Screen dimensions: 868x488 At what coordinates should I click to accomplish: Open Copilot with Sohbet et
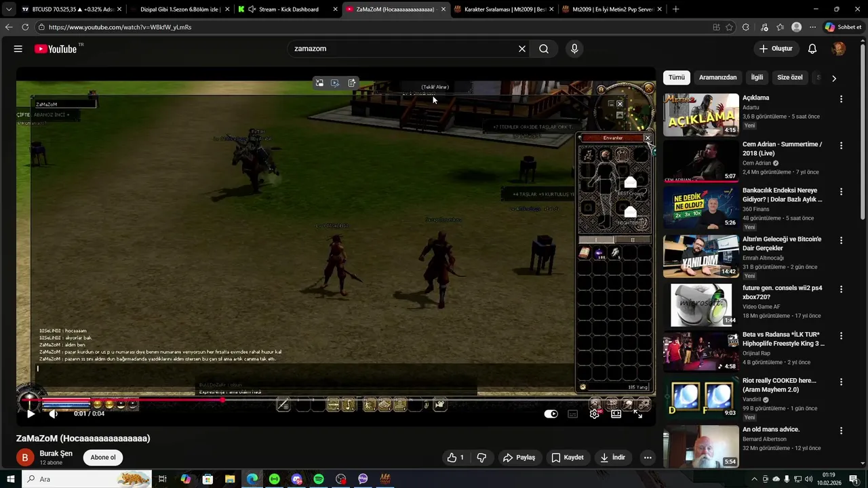coord(843,27)
